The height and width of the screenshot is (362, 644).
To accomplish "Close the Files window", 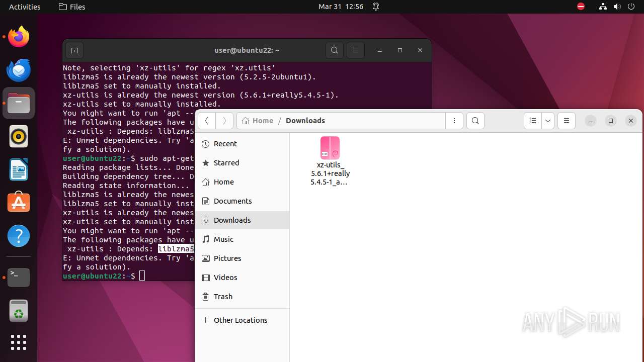I will 631,121.
